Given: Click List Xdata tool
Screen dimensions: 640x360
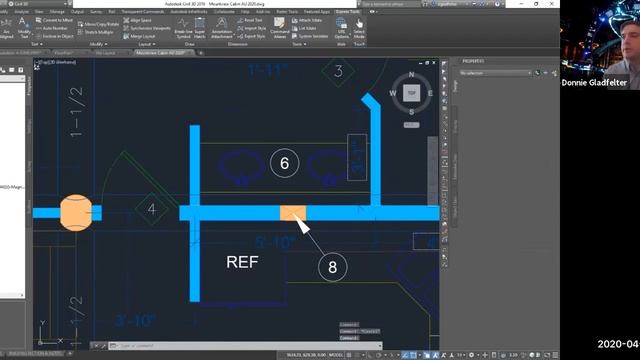Looking at the screenshot, I should 304,28.
